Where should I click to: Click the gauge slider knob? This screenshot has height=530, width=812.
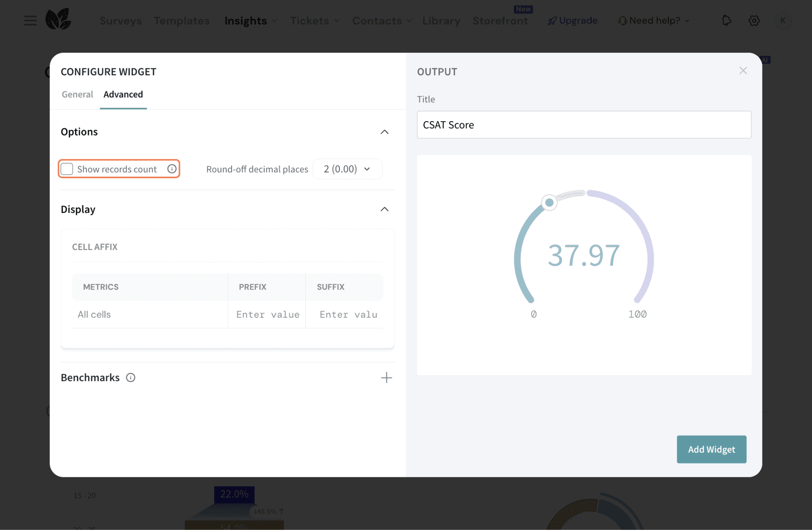coord(549,203)
